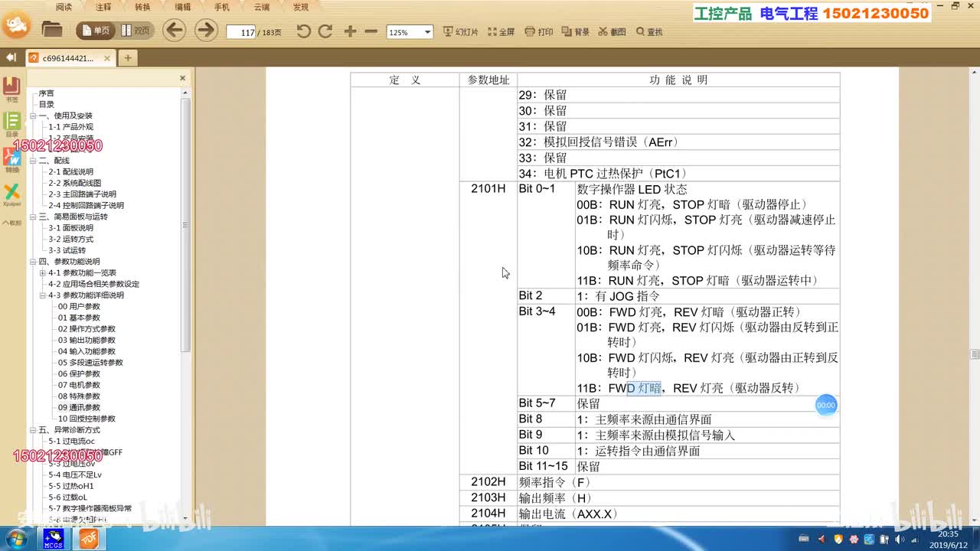Open the table of contents panel (目录)
The width and height of the screenshot is (980, 551).
click(11, 125)
